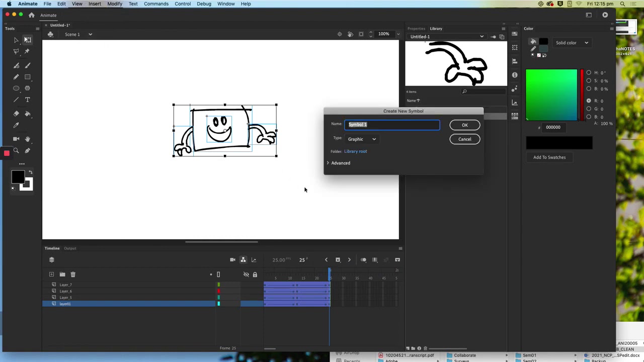This screenshot has height=362, width=644.
Task: Click the green color picker field
Action: pyautogui.click(x=551, y=95)
